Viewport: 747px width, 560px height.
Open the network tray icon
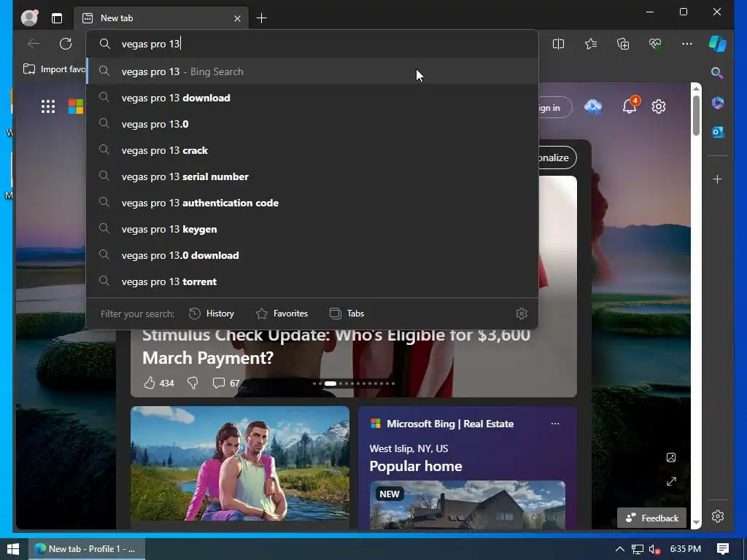click(x=638, y=549)
